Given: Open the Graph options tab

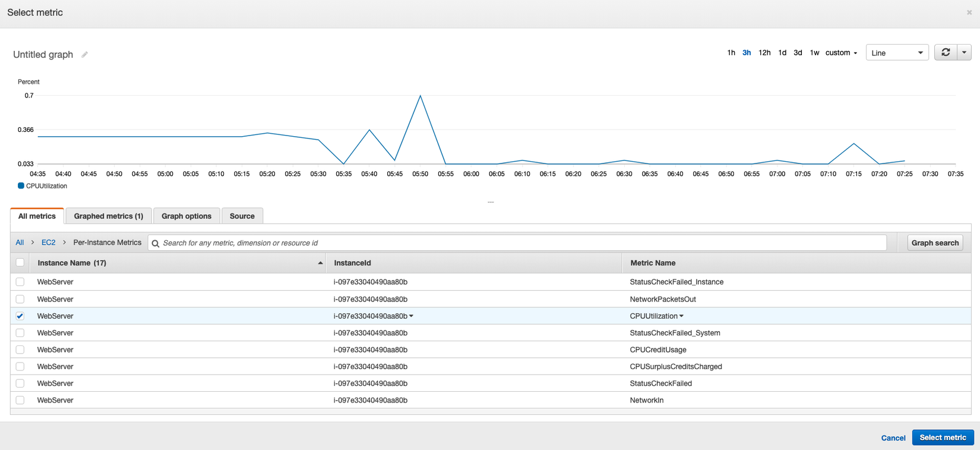Looking at the screenshot, I should [186, 216].
